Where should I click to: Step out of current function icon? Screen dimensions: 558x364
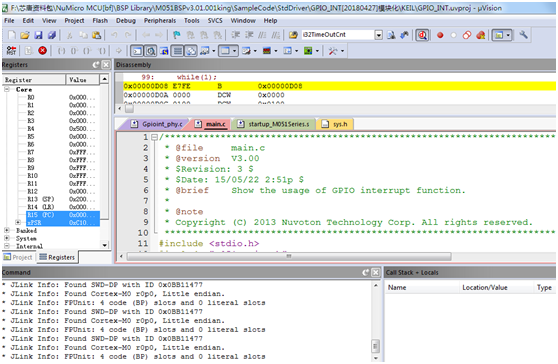(x=88, y=51)
